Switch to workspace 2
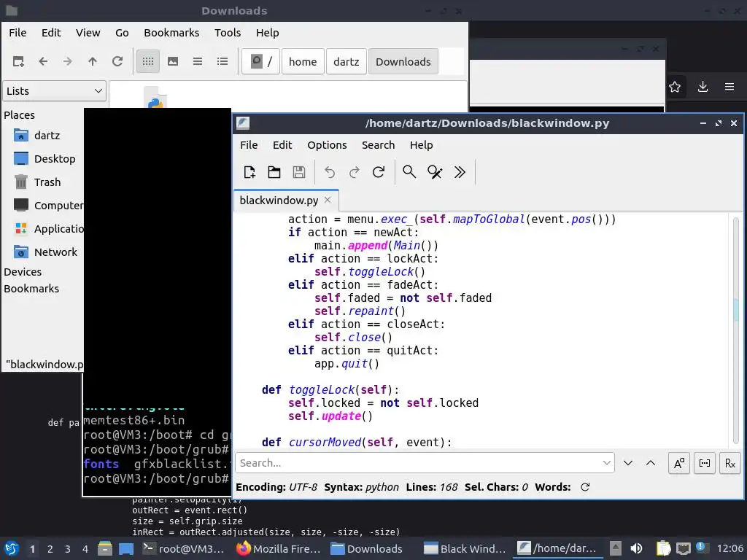 point(50,549)
